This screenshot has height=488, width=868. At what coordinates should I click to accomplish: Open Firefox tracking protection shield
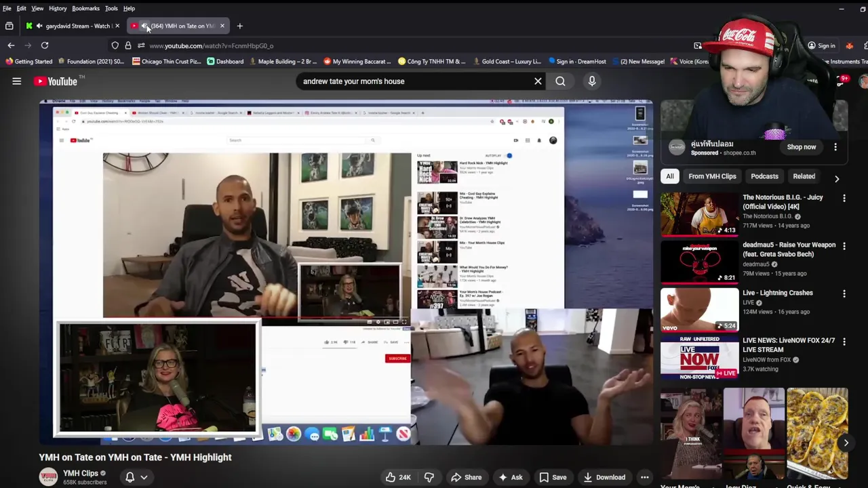click(x=115, y=45)
